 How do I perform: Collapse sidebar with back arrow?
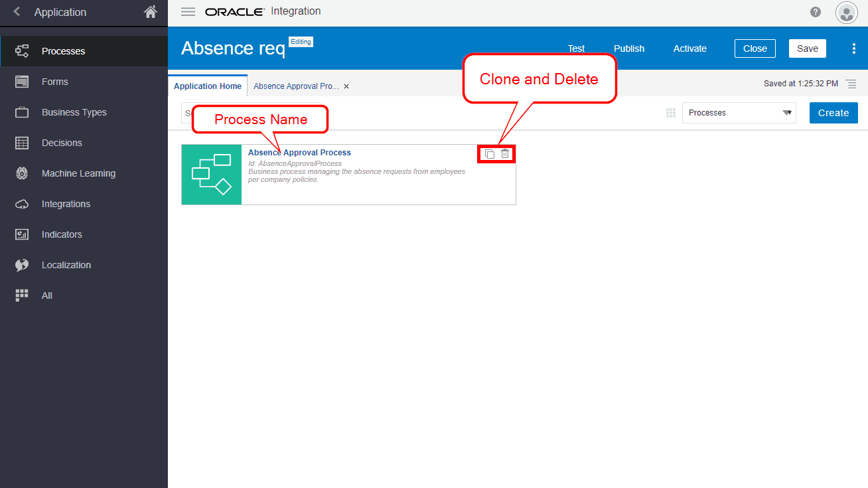click(x=17, y=12)
